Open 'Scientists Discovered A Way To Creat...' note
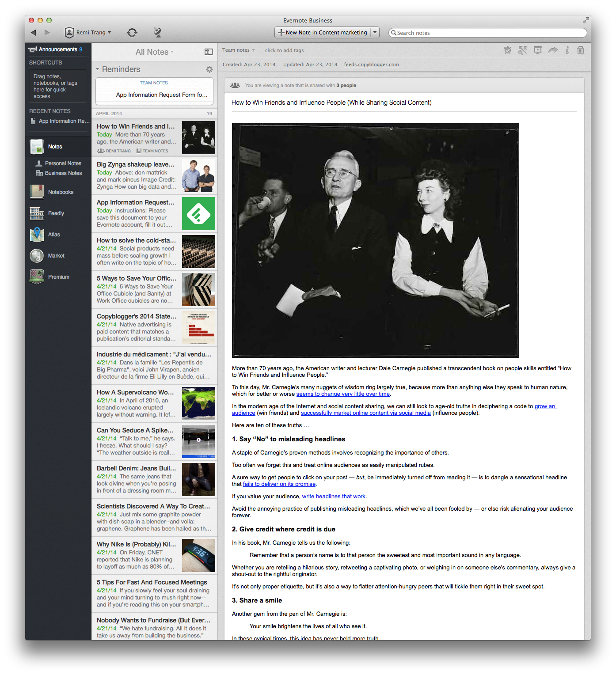The width and height of the screenshot is (616, 675). [x=154, y=518]
